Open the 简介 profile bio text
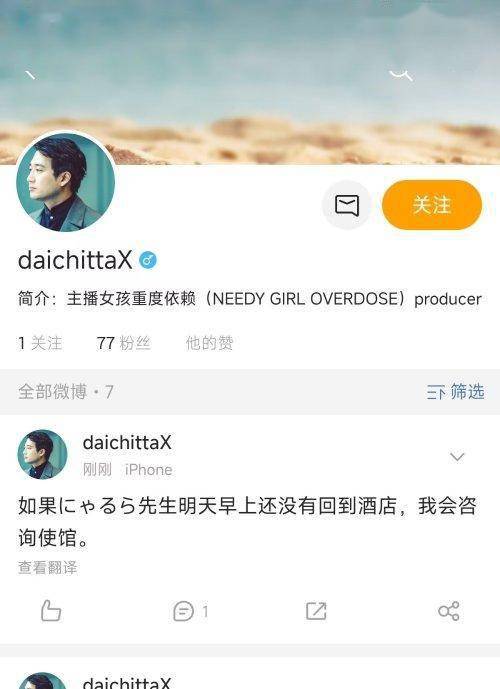500x689 pixels. (250, 299)
